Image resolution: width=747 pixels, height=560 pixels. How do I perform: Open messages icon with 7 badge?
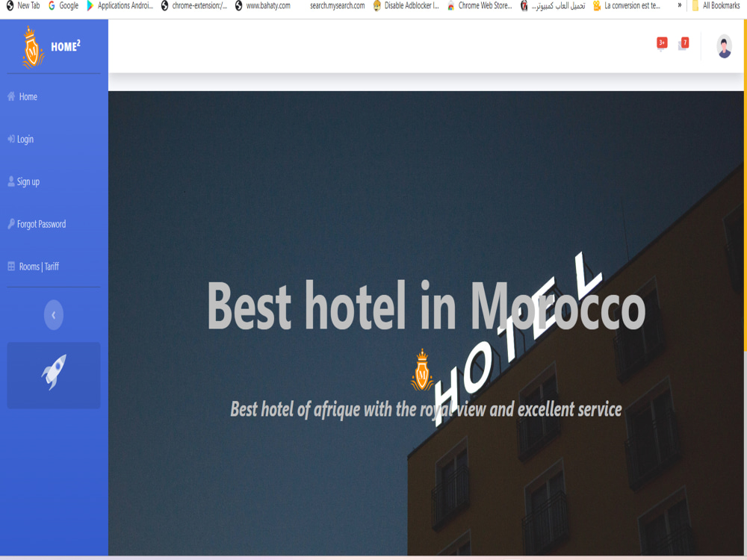tap(684, 44)
